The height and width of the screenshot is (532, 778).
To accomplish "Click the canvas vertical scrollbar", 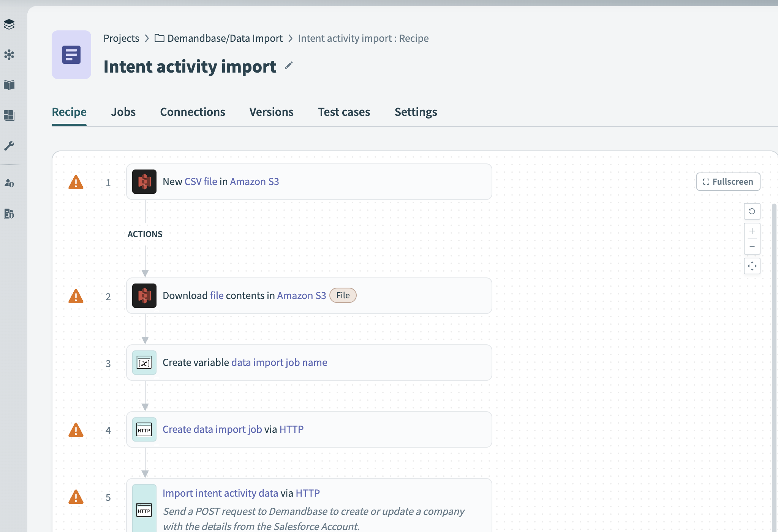I will pyautogui.click(x=774, y=342).
